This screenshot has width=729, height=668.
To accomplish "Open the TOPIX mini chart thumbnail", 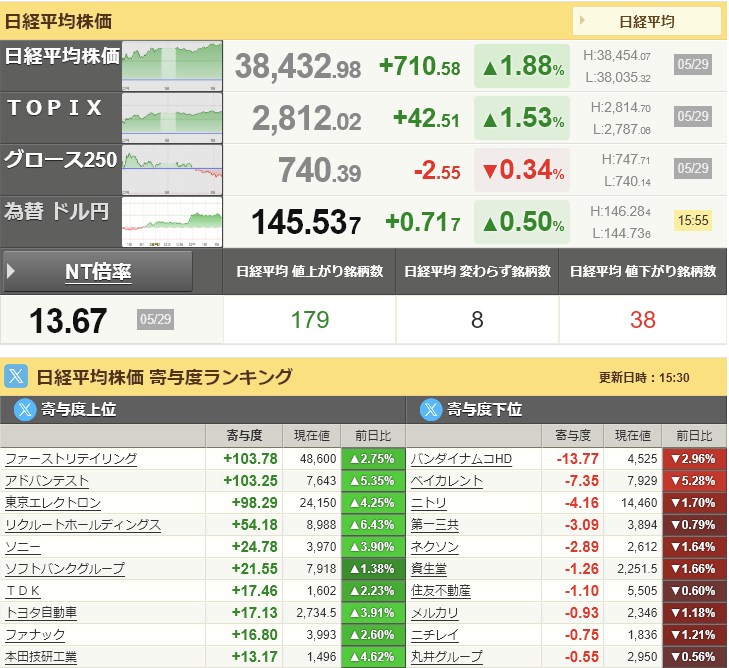I will pyautogui.click(x=172, y=118).
